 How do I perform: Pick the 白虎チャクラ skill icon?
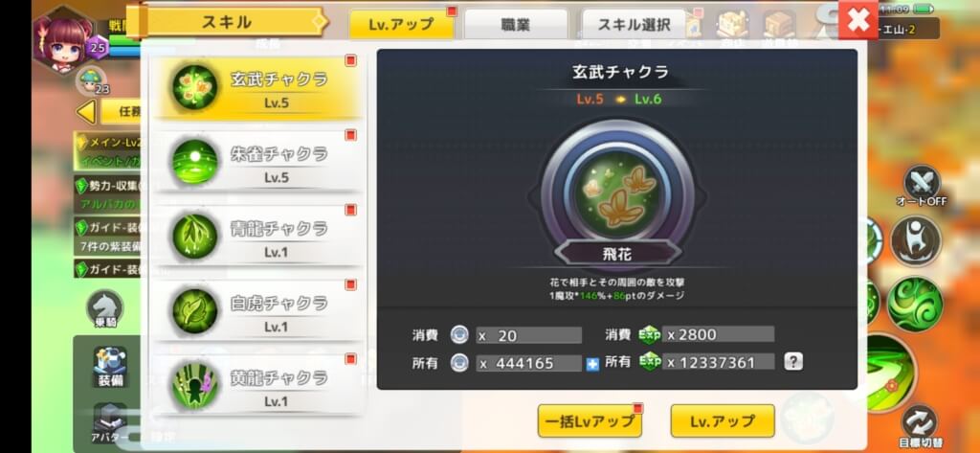click(195, 311)
